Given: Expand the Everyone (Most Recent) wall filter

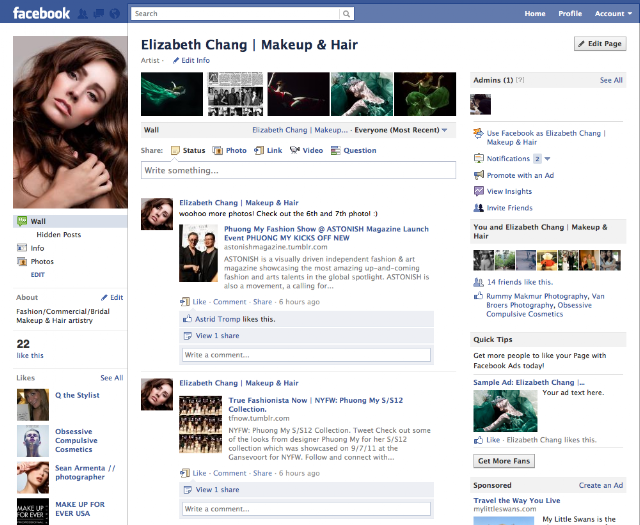Looking at the screenshot, I should [x=401, y=130].
